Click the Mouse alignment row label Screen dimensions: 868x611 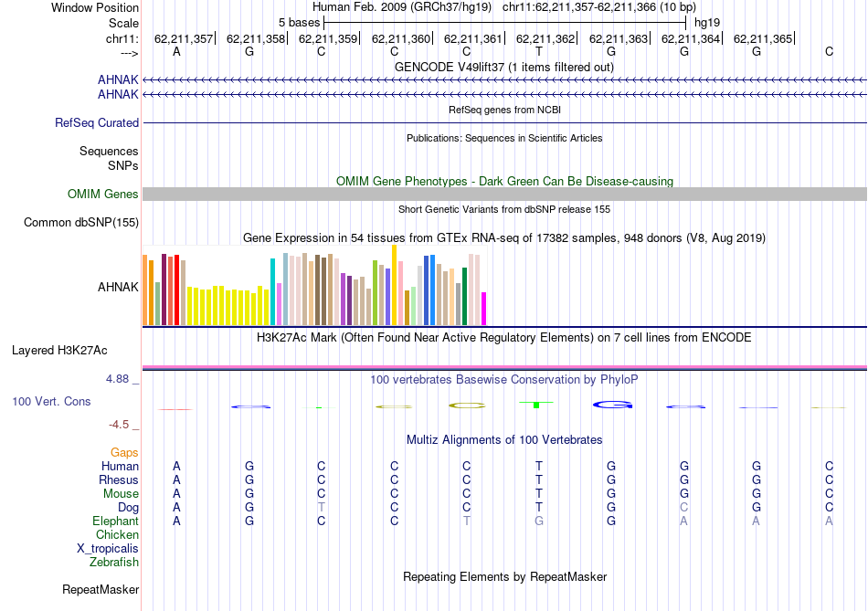tap(121, 494)
